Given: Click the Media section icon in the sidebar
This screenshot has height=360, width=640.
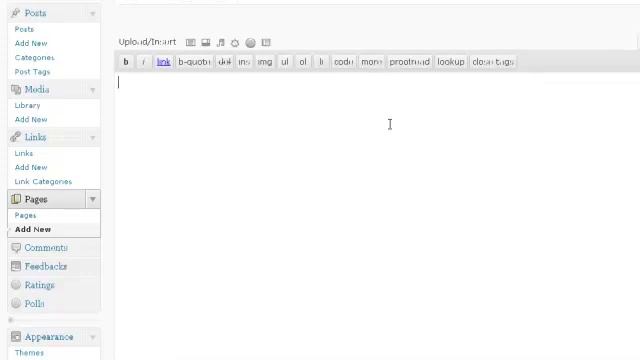Looking at the screenshot, I should click(x=16, y=89).
